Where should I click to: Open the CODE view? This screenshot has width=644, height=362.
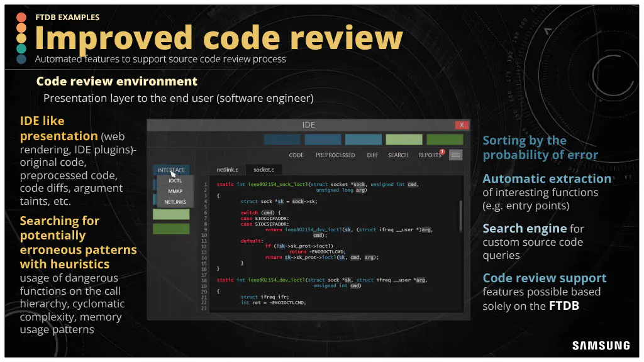point(296,155)
